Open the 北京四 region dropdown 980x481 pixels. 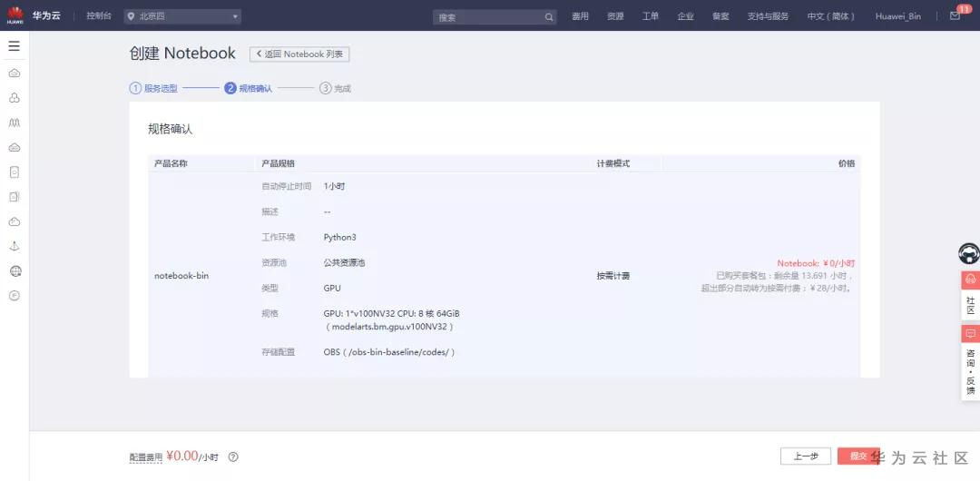182,17
